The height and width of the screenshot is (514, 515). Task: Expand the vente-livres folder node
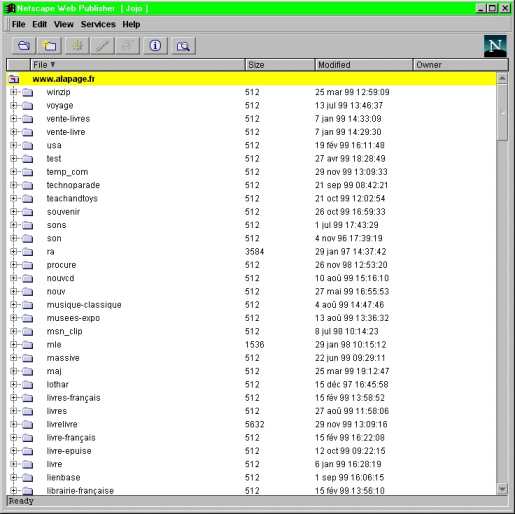point(14,118)
